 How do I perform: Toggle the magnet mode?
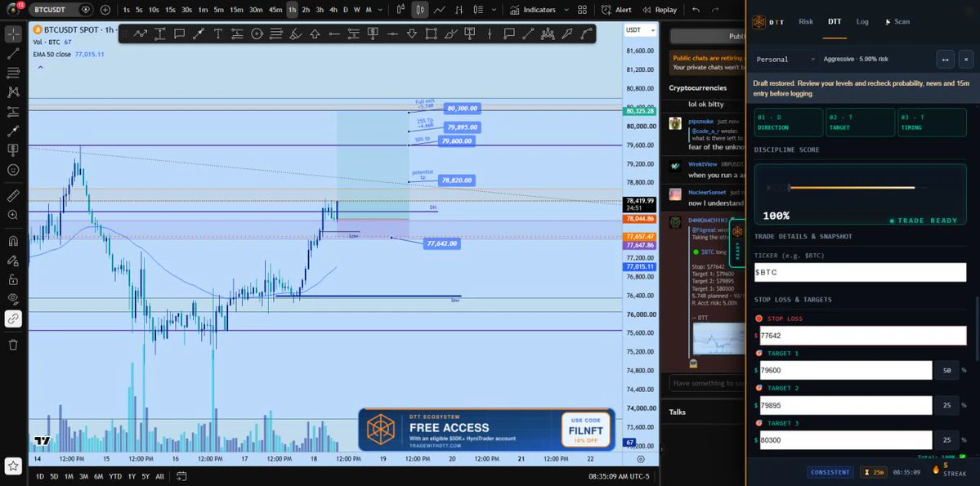[x=13, y=241]
